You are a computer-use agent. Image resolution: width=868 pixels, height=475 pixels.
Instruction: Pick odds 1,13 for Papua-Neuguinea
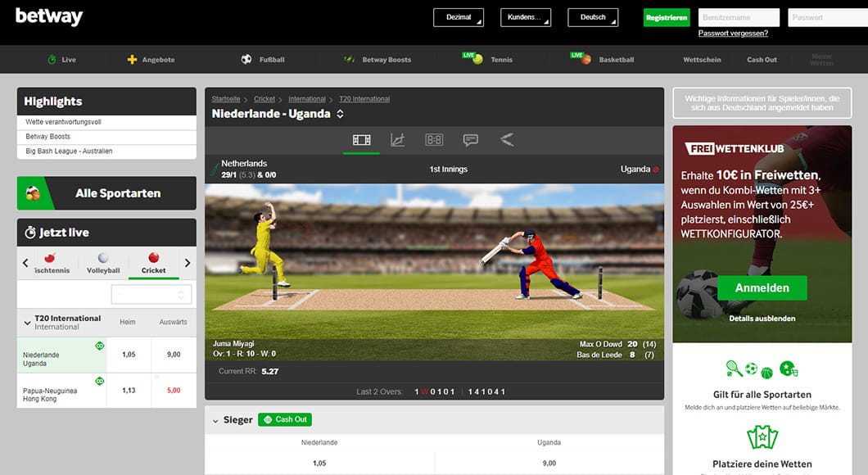(x=129, y=391)
